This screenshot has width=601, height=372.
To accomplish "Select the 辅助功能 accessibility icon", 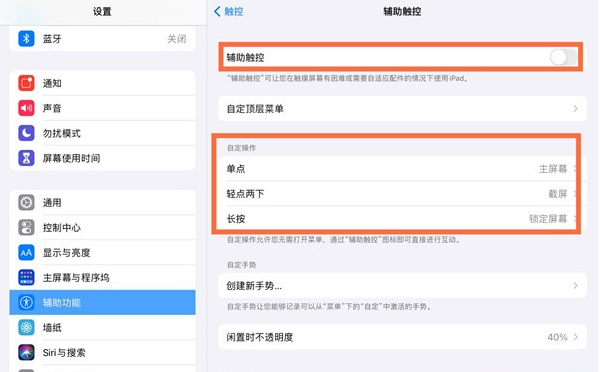I will (26, 302).
